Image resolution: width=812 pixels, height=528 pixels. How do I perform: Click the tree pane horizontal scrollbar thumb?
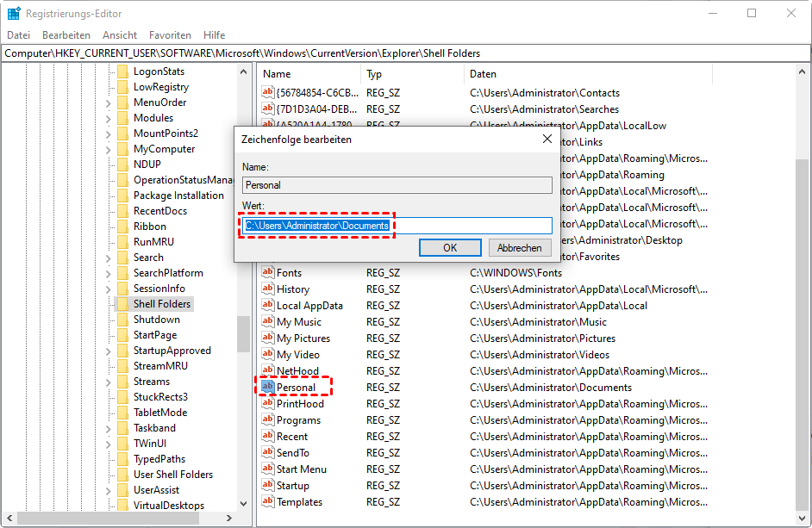(109, 518)
